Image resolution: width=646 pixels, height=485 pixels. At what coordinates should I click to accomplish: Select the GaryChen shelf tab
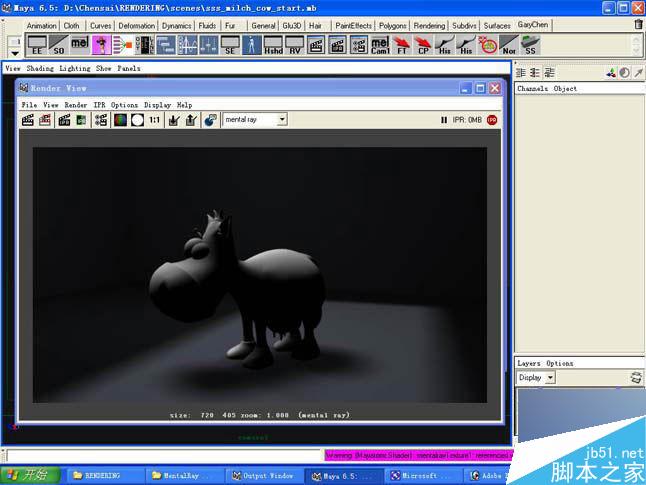click(x=533, y=25)
